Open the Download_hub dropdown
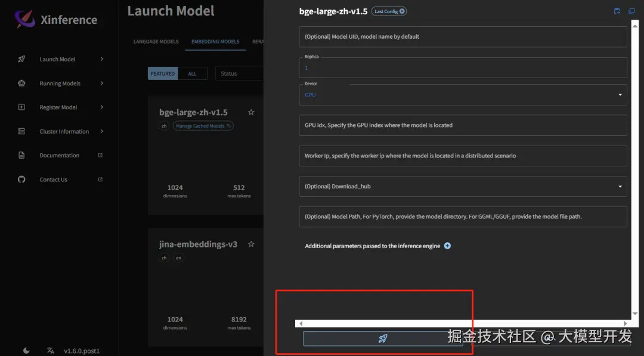644x356 pixels. (463, 187)
